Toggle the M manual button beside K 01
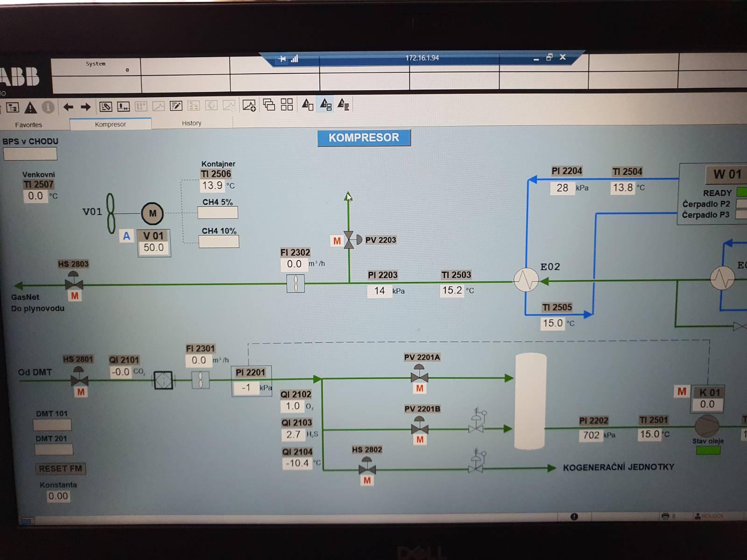 tap(682, 391)
